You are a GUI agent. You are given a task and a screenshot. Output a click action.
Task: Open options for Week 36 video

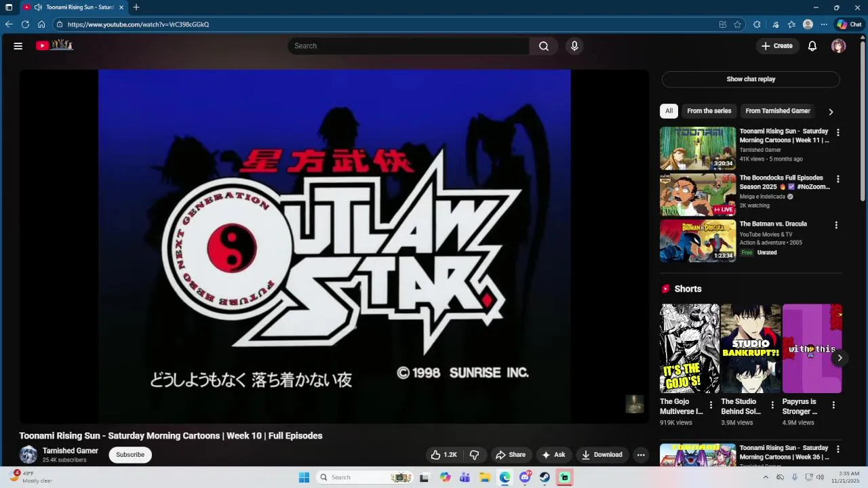click(838, 449)
